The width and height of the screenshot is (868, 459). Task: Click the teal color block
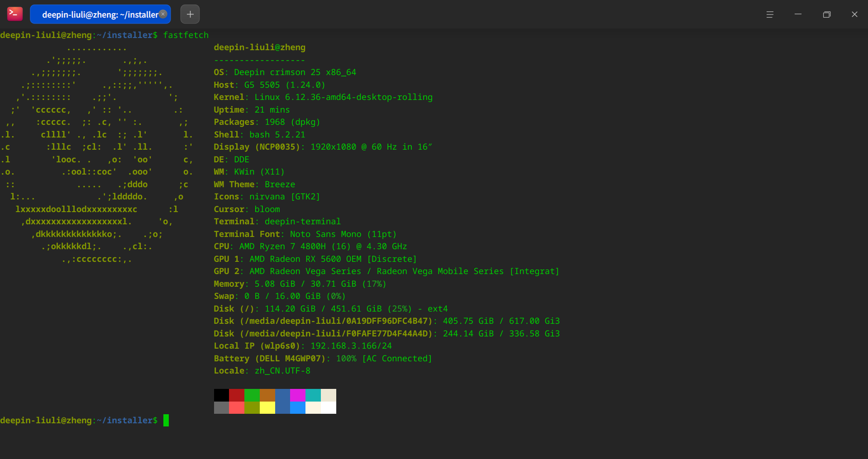coord(313,395)
